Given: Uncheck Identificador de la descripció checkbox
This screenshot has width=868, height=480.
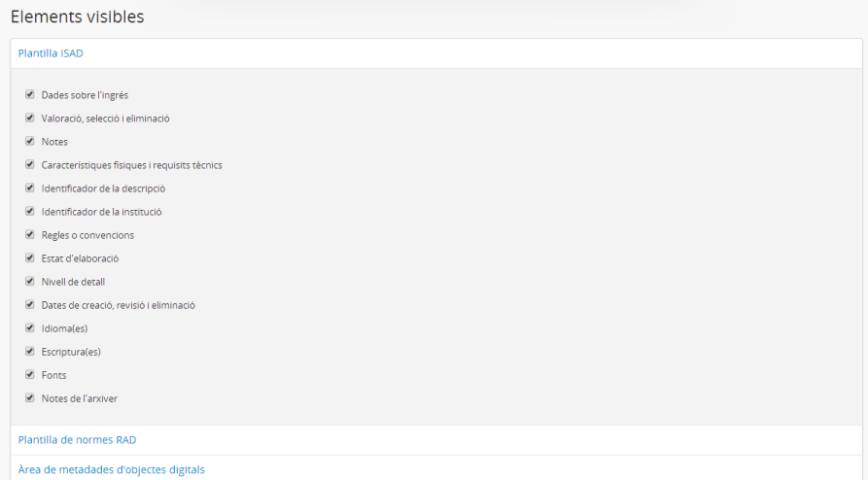Looking at the screenshot, I should [x=30, y=188].
